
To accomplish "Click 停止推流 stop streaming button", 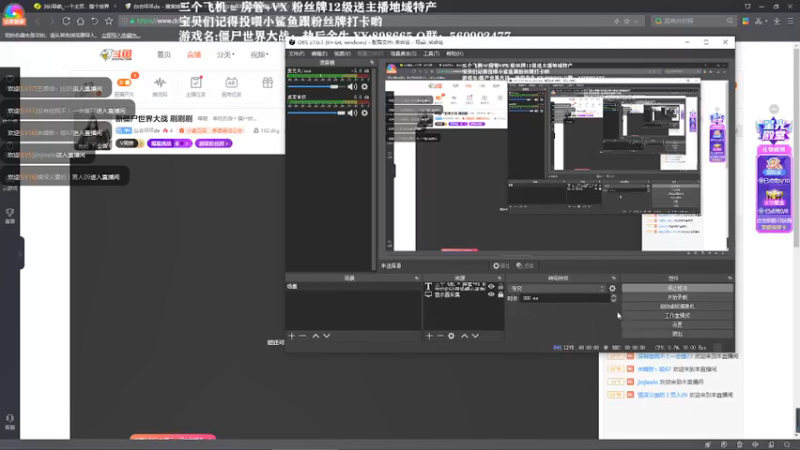I will point(677,288).
